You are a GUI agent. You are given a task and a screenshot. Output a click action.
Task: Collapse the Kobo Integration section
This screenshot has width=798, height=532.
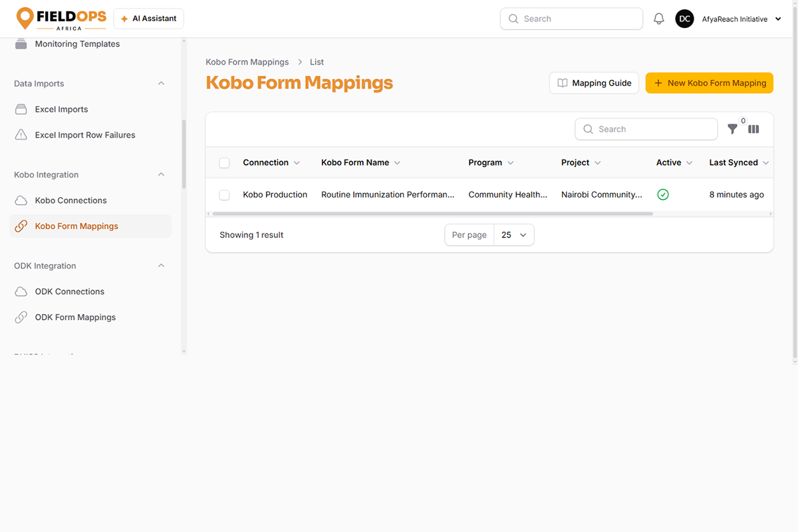(x=161, y=175)
